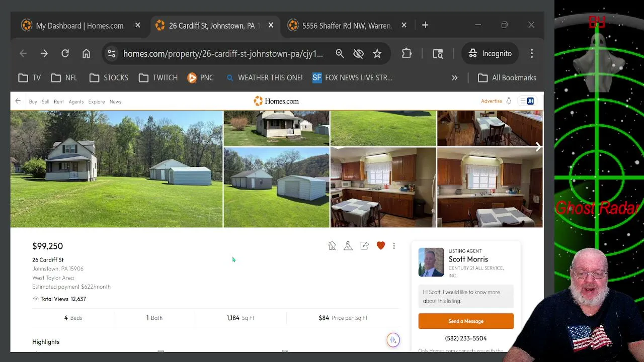Open the All Bookmarks folder
Image resolution: width=644 pixels, height=362 pixels.
[507, 78]
